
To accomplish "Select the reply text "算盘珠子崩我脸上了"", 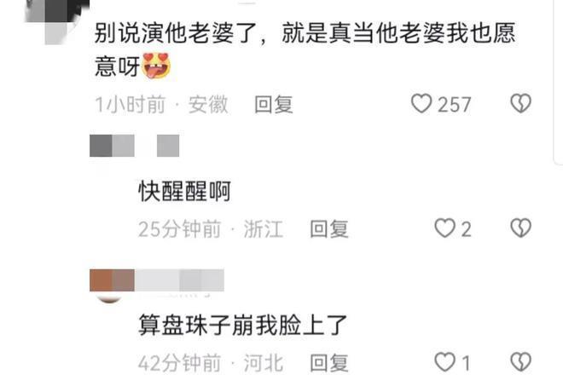I will click(243, 326).
